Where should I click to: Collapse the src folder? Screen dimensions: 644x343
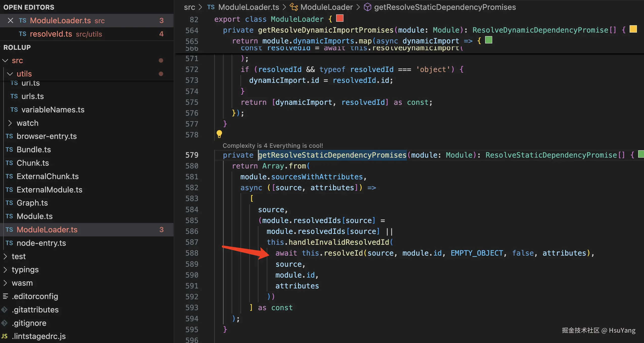pos(5,61)
